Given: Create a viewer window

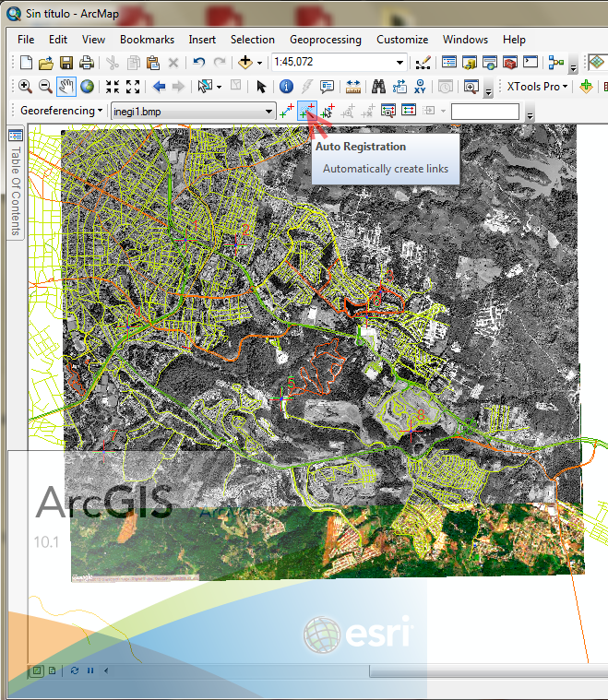Looking at the screenshot, I should (471, 87).
